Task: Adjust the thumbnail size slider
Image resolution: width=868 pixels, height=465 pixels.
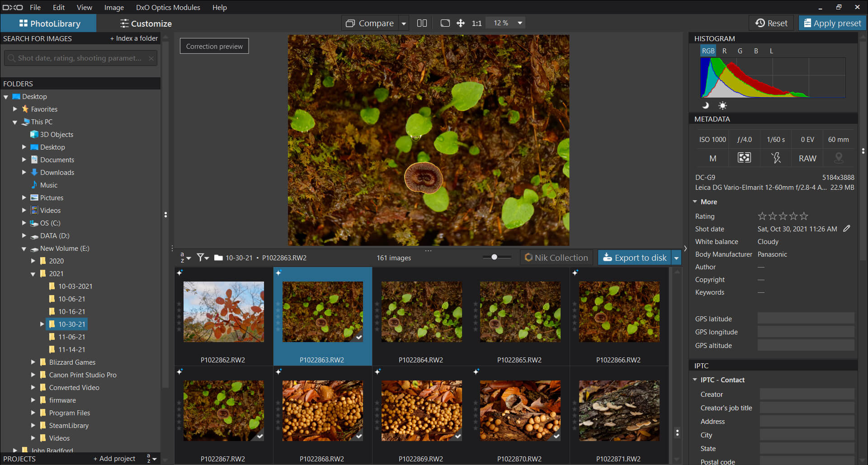Action: click(494, 257)
